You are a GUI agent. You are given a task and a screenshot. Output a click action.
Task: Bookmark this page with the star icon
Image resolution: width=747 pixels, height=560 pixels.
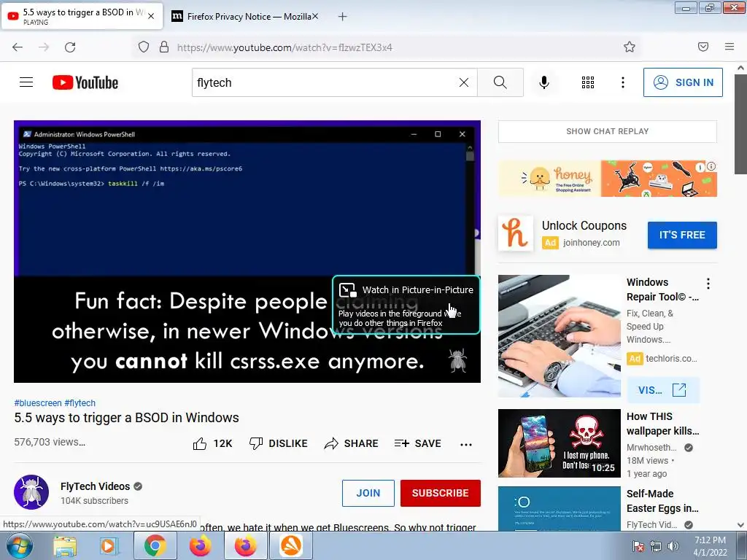point(630,47)
